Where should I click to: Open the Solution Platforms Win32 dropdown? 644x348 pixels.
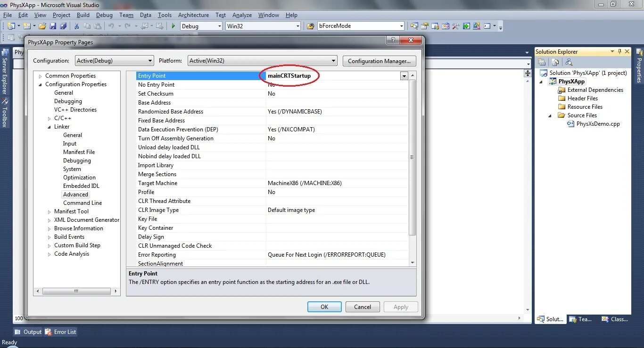(263, 26)
